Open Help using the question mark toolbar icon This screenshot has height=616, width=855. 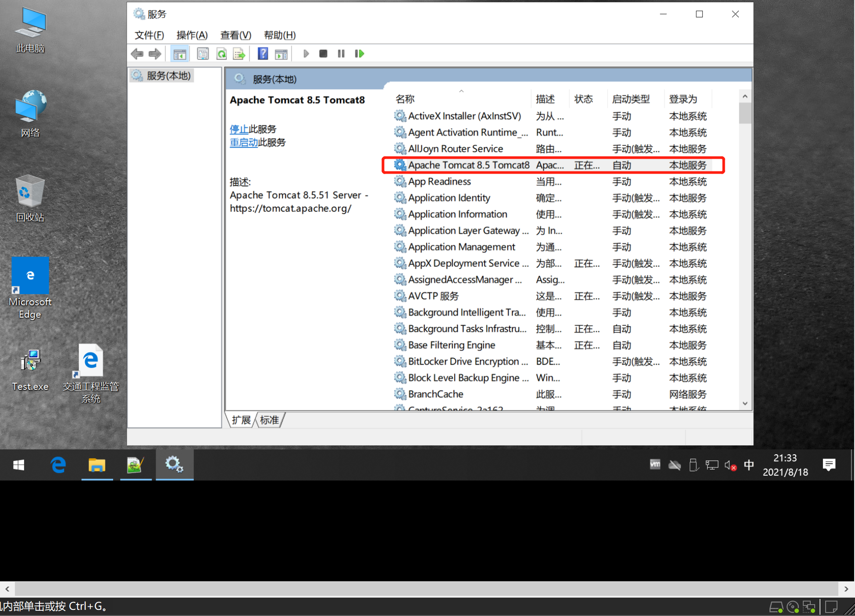pyautogui.click(x=262, y=53)
